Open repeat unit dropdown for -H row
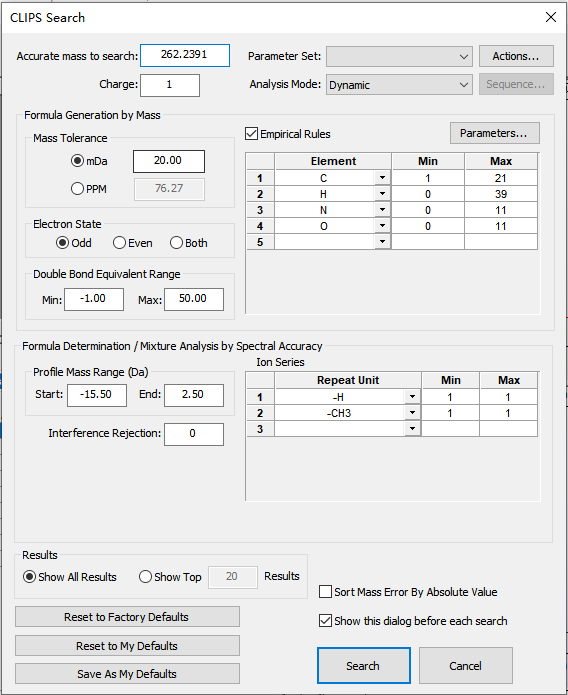Image resolution: width=568 pixels, height=695 pixels. (412, 397)
